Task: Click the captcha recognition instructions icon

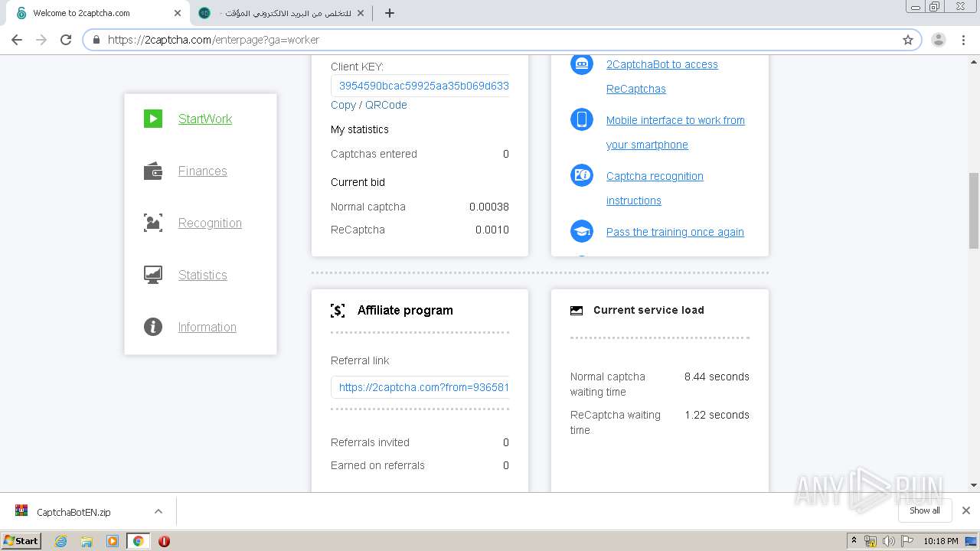Action: [582, 175]
